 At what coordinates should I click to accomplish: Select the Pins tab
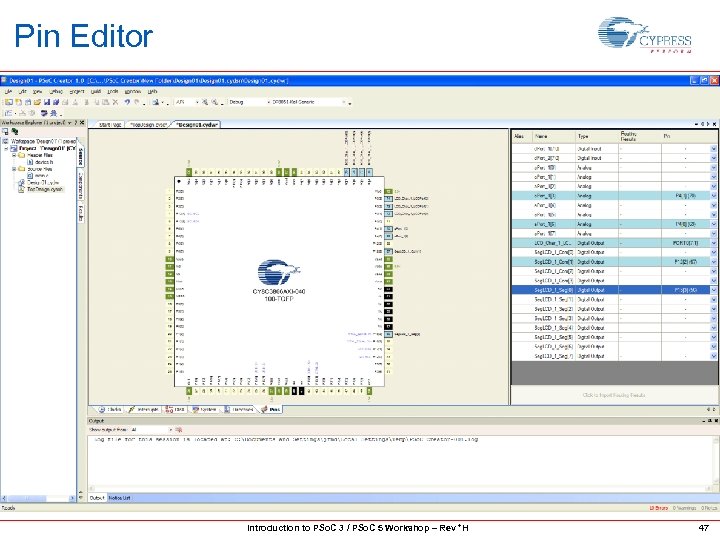tap(271, 410)
